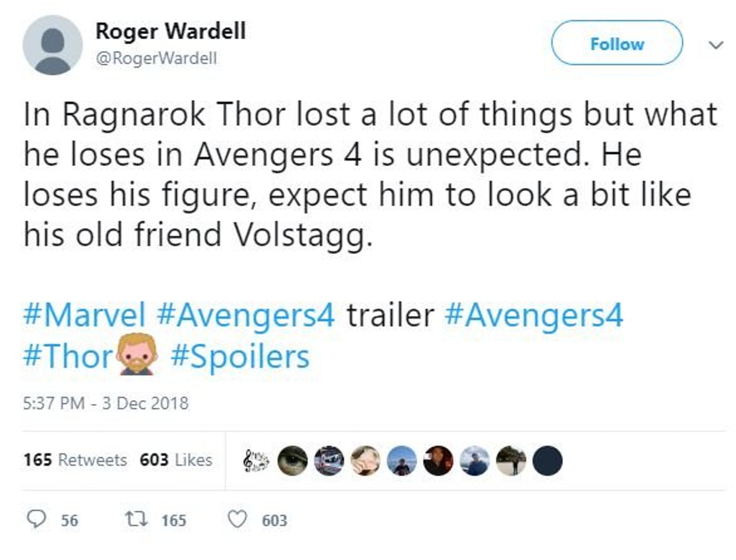Click the retweet arrows icon
Image resolution: width=736 pixels, height=560 pixels.
coord(136,520)
